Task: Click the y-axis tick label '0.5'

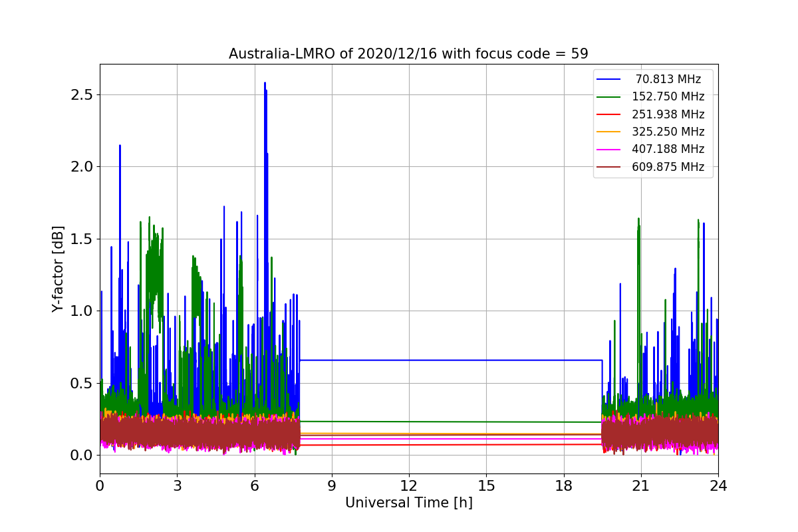Action: (80, 383)
